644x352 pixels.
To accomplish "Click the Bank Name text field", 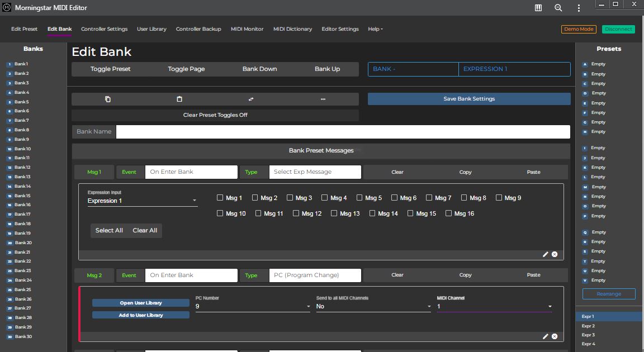I will [343, 132].
